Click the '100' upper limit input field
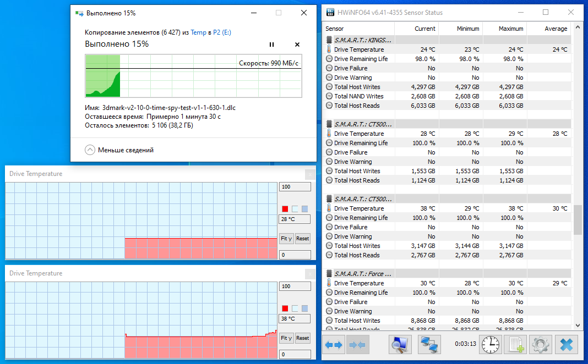This screenshot has height=364, width=588. pyautogui.click(x=295, y=186)
